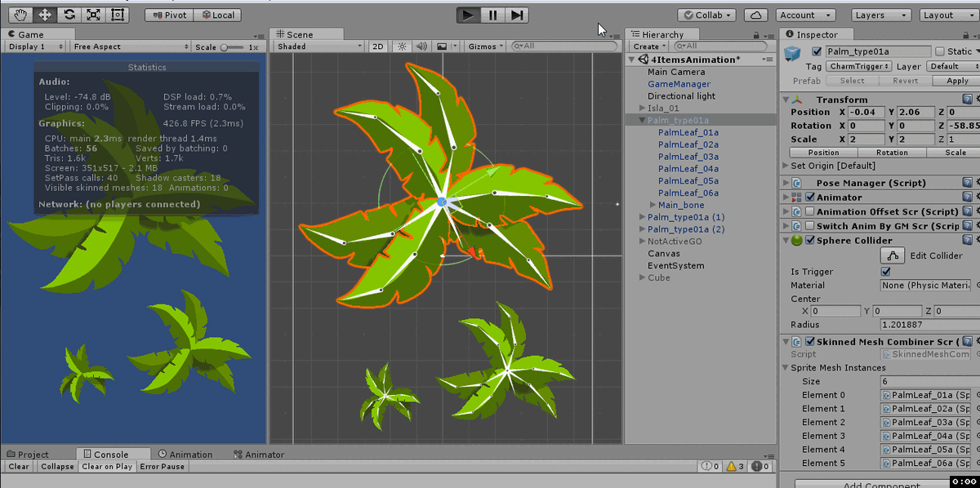Image resolution: width=980 pixels, height=488 pixels.
Task: Select the Rotate tool
Action: [69, 15]
